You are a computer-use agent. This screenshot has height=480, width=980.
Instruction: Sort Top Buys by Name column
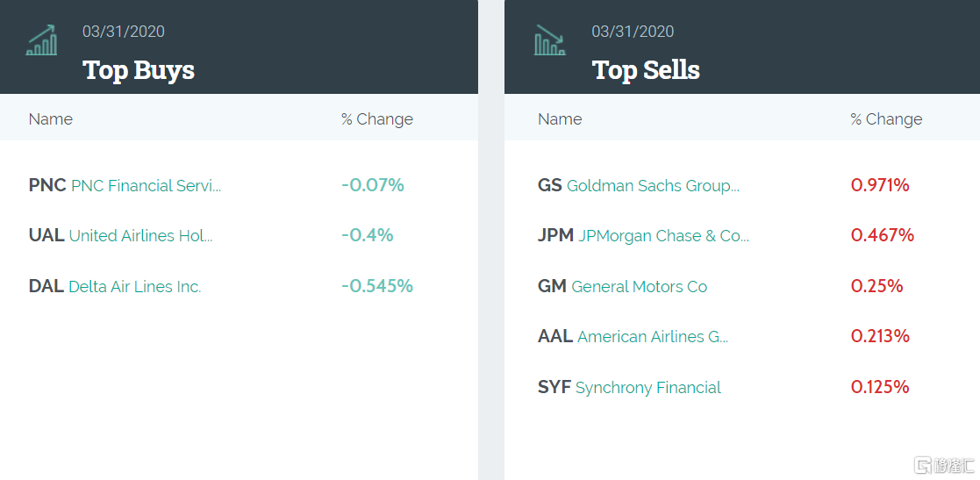click(x=51, y=119)
